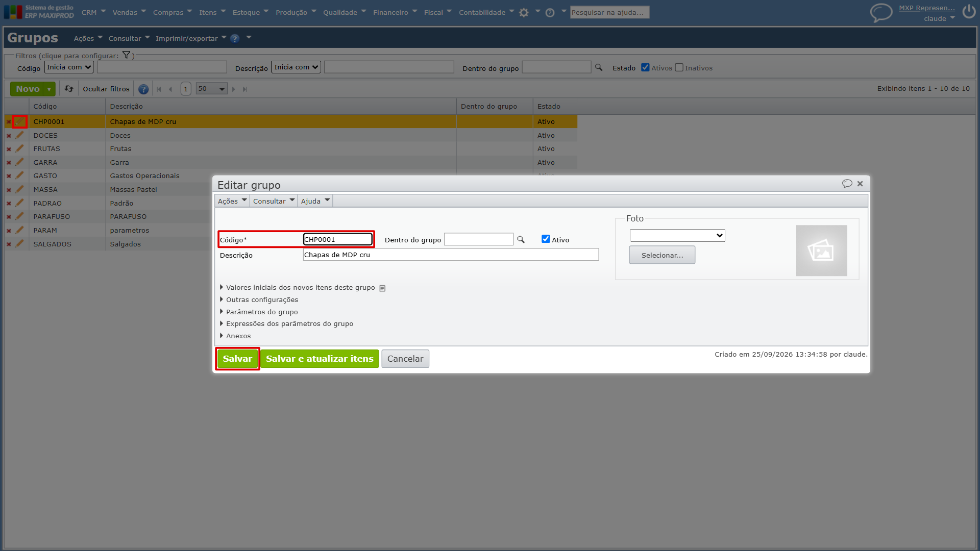The width and height of the screenshot is (980, 551).
Task: Click the Salvar button
Action: (237, 359)
